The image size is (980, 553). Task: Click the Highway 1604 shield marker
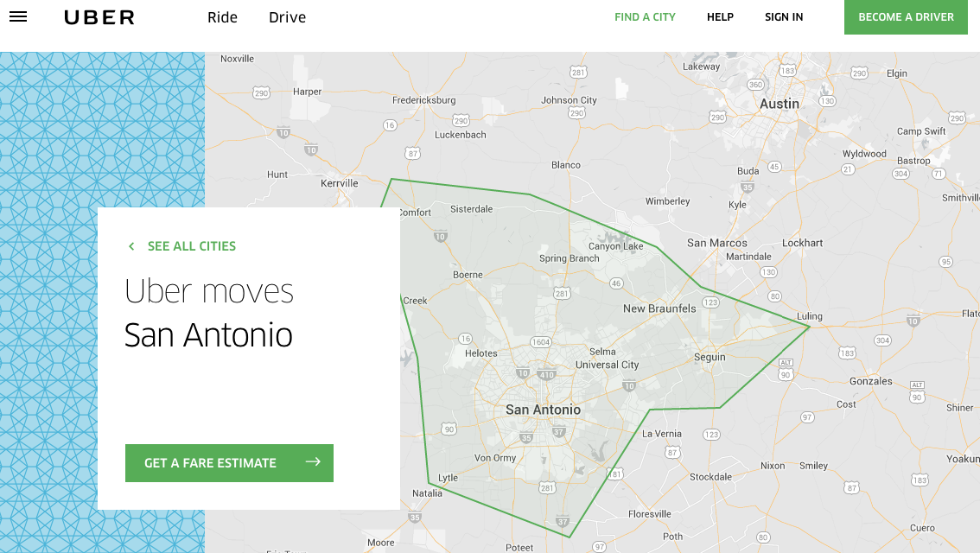541,342
